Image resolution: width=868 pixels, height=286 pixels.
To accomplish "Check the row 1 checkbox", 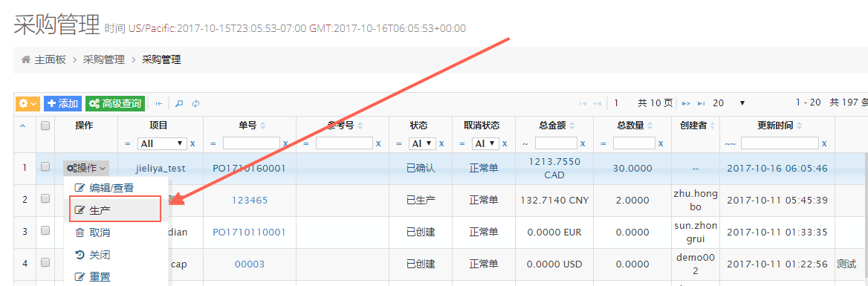I will tap(45, 166).
